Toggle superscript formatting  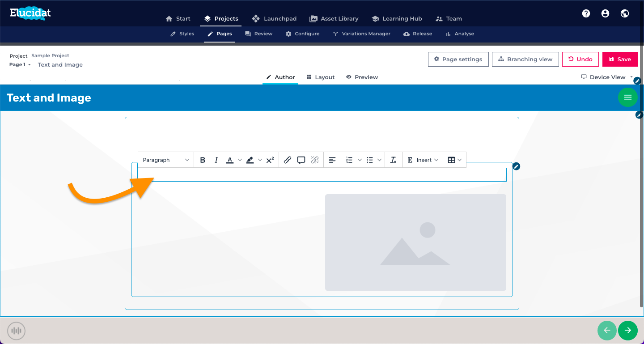[270, 160]
